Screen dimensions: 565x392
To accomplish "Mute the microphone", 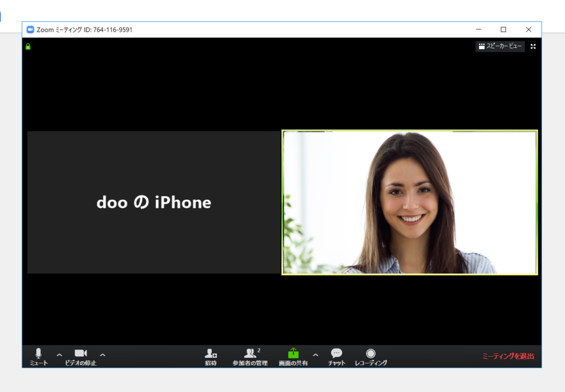I will [x=39, y=357].
